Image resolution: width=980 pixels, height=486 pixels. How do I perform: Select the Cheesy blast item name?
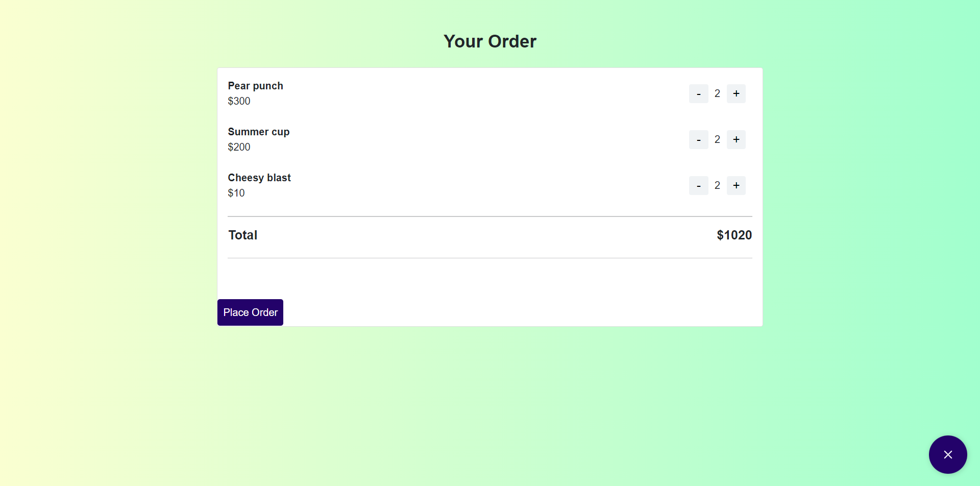coord(259,178)
